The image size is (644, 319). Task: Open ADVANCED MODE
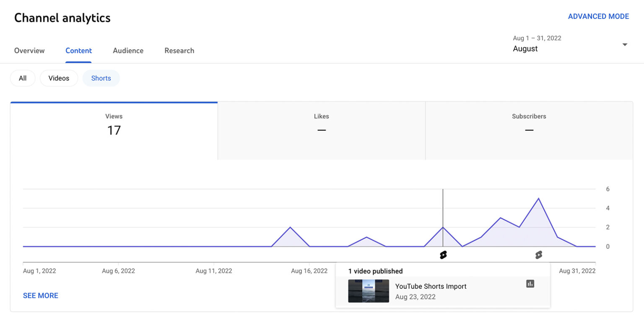click(x=599, y=16)
